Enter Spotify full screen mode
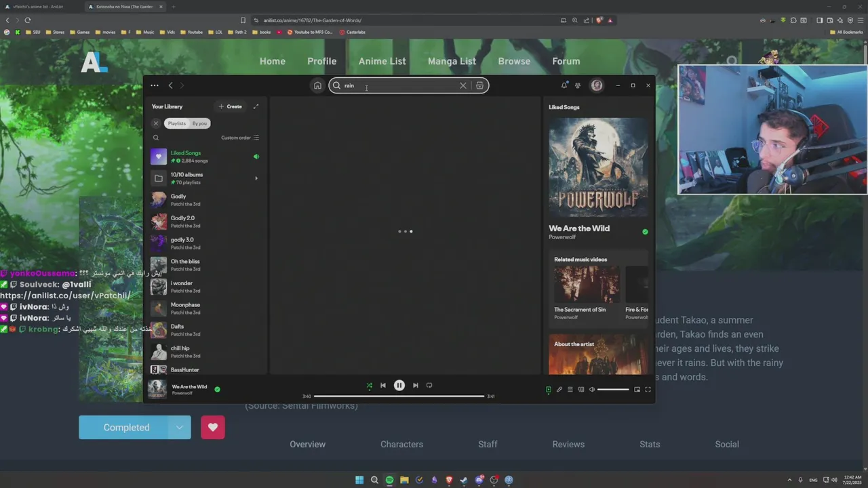The image size is (868, 488). coord(648,389)
